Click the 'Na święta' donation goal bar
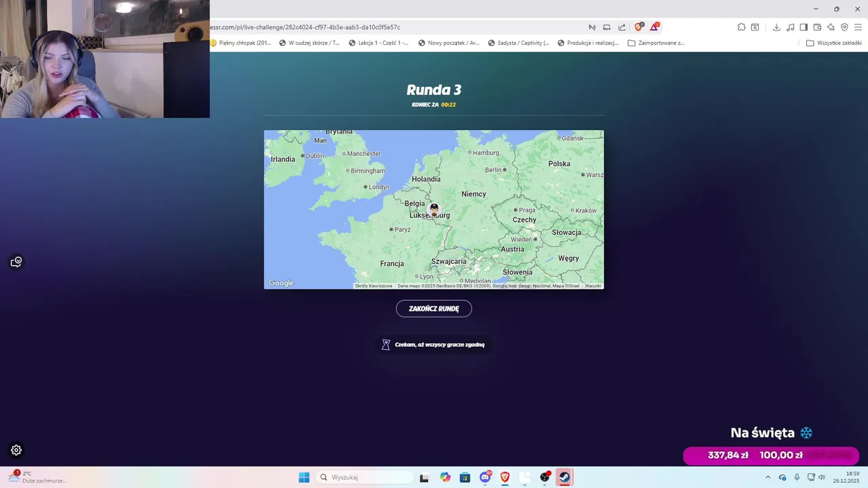This screenshot has height=488, width=868. (771, 455)
